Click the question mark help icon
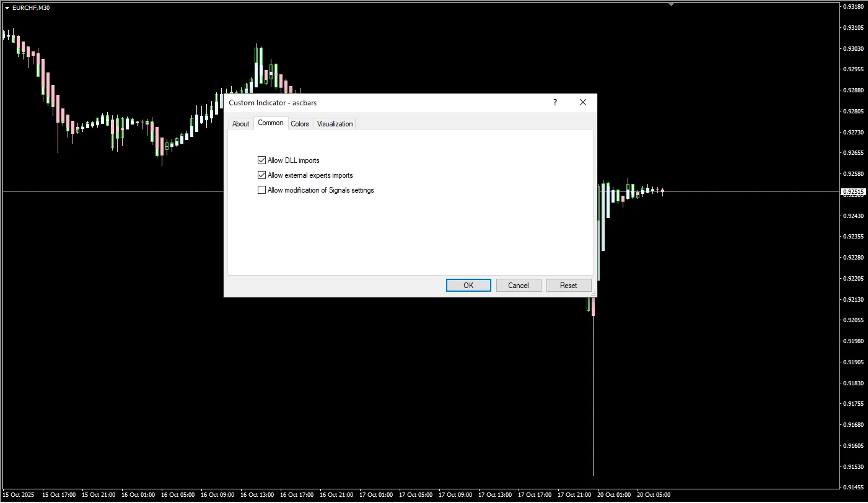868x503 pixels. [x=555, y=102]
